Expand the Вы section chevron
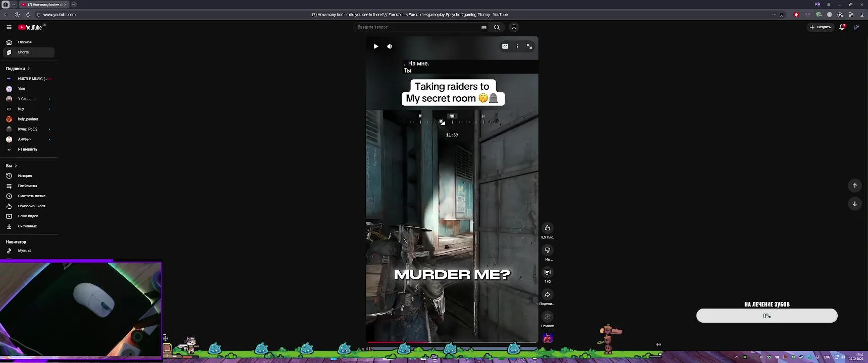Screen dimensions: 868x363 point(16,166)
